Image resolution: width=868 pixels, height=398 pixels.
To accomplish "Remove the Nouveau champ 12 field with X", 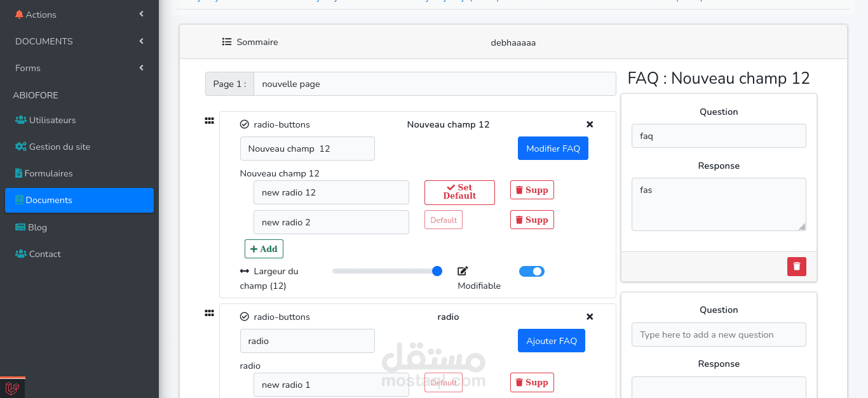I will 590,124.
